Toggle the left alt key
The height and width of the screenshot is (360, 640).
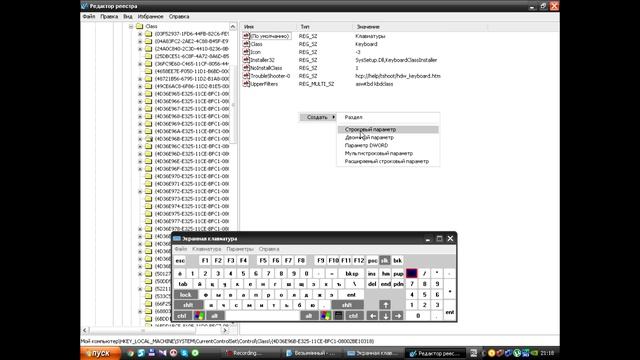click(x=214, y=316)
